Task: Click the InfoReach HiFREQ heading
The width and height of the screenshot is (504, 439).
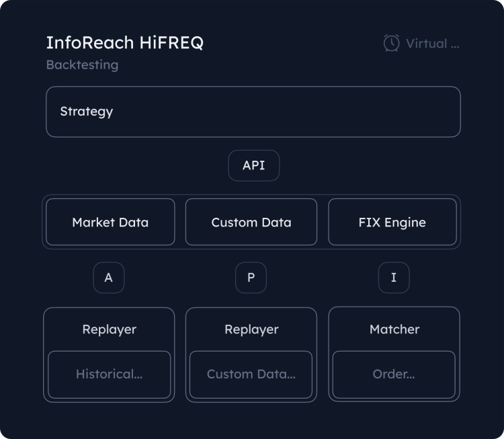Action: 125,43
